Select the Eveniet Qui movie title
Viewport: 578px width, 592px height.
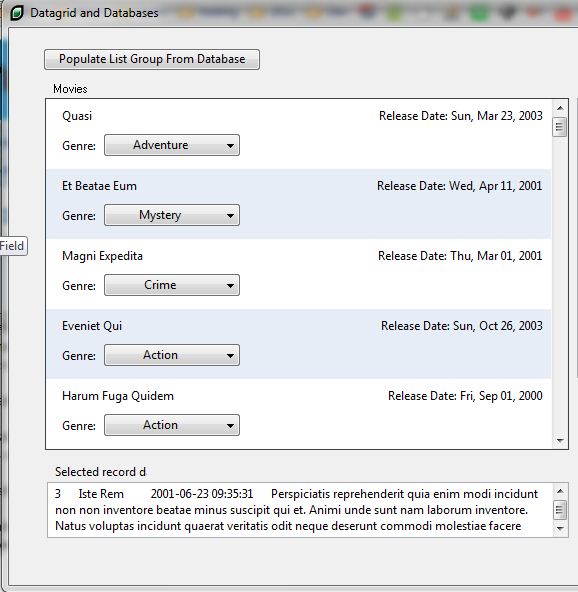pos(92,326)
